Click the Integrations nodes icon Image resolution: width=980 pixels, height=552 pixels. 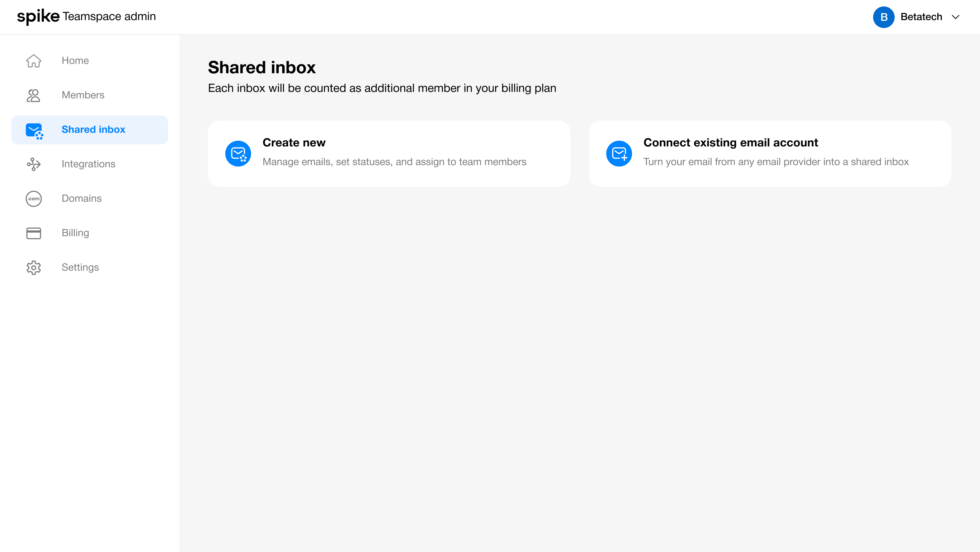tap(33, 164)
